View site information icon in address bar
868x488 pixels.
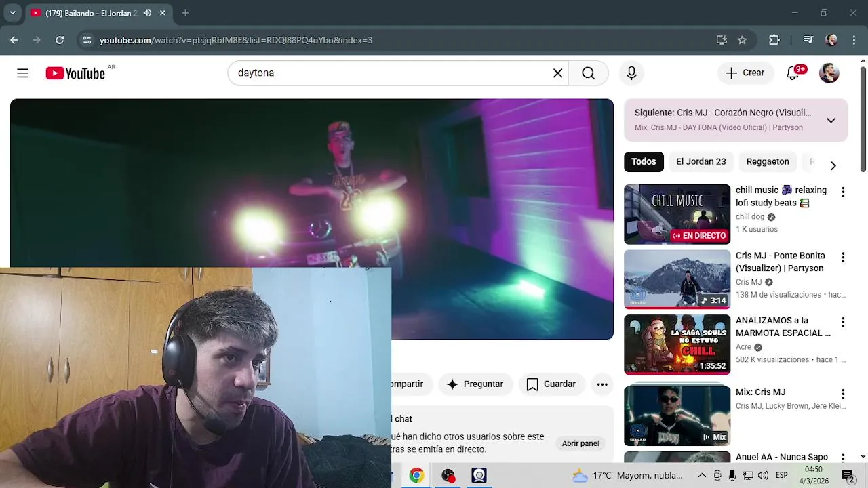[x=87, y=40]
